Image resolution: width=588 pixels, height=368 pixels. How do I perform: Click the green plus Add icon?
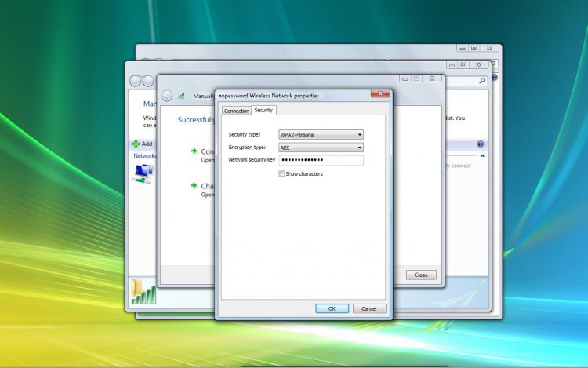click(136, 144)
